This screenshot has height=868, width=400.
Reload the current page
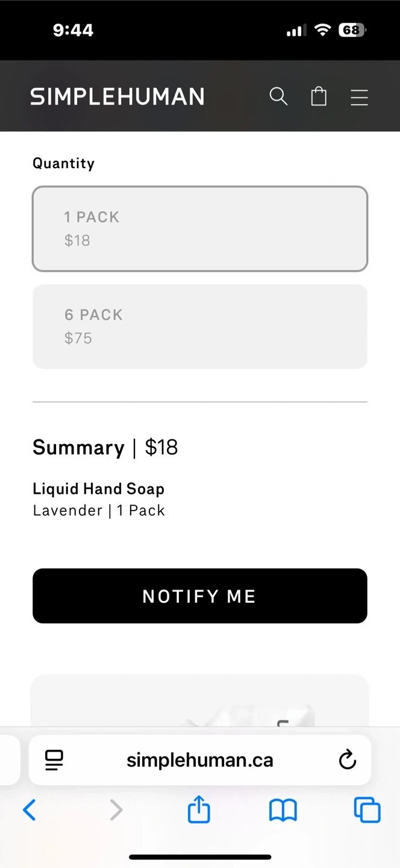348,760
